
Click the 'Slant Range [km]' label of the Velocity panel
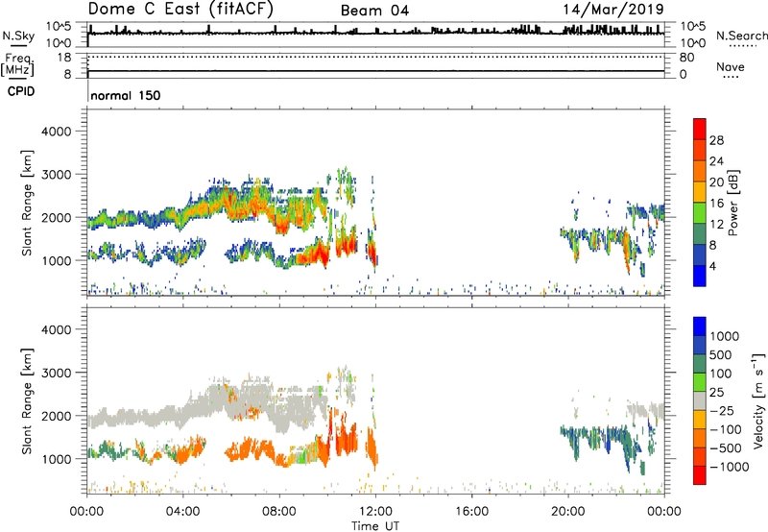click(27, 400)
